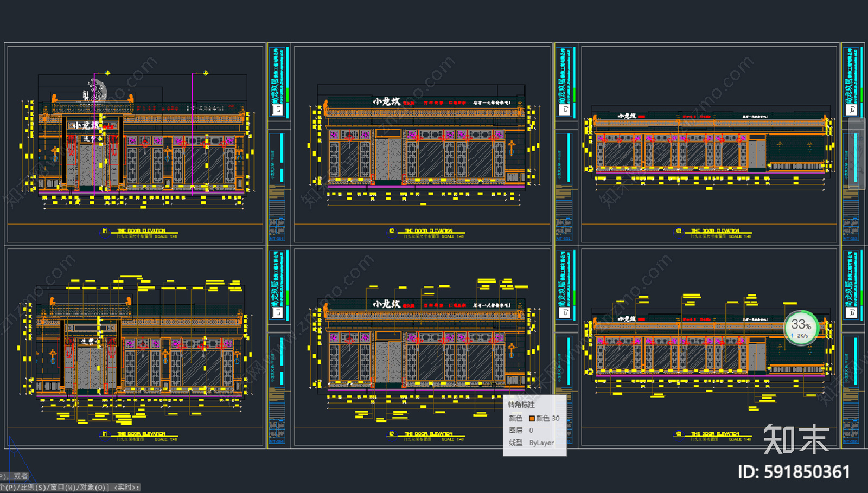This screenshot has height=493, width=868.
Task: Select the MT-001 sheet number label
Action: tap(277, 239)
